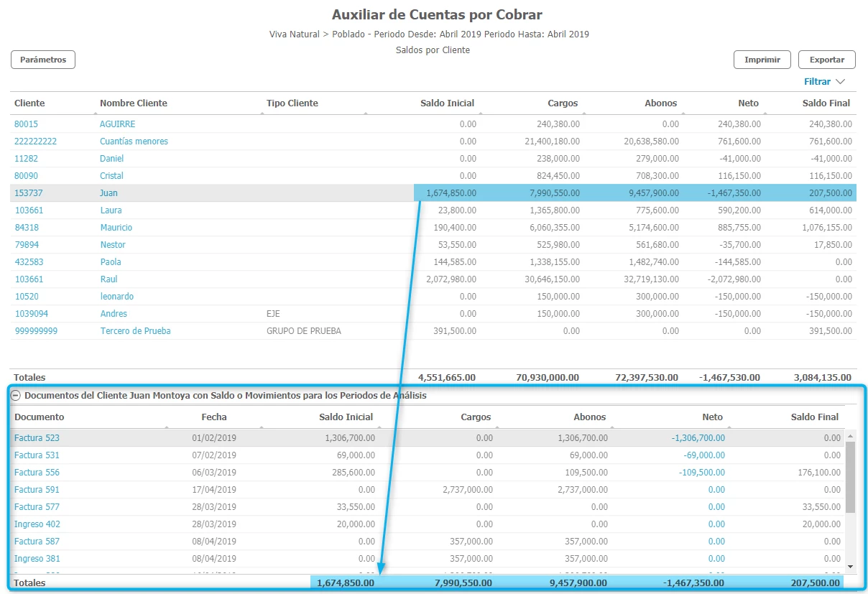Image resolution: width=868 pixels, height=594 pixels.
Task: Click Mauricio's client code 84318
Action: point(27,228)
